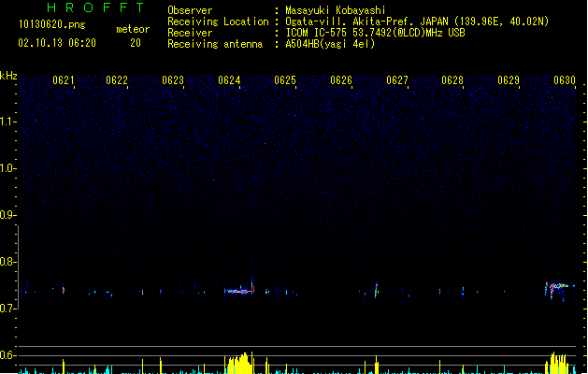The width and height of the screenshot is (588, 374).
Task: Click the Observer label
Action: pos(190,10)
